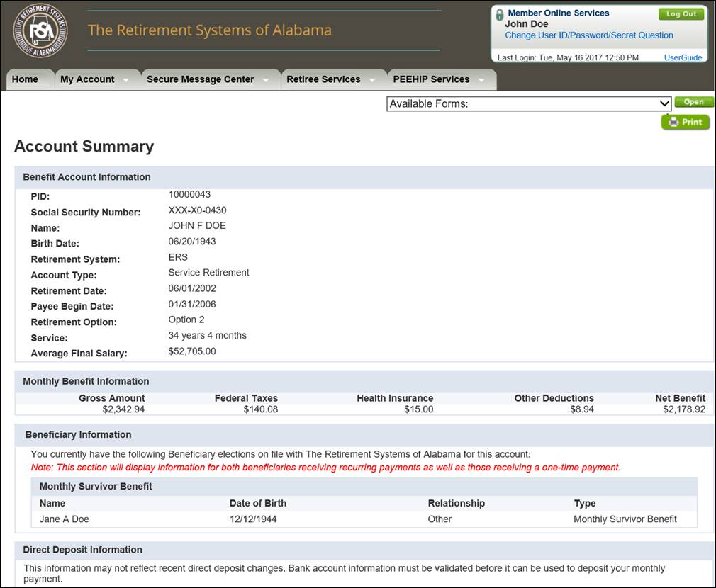716x588 pixels.
Task: Expand the PEEHIP Services menu arrow
Action: 481,80
